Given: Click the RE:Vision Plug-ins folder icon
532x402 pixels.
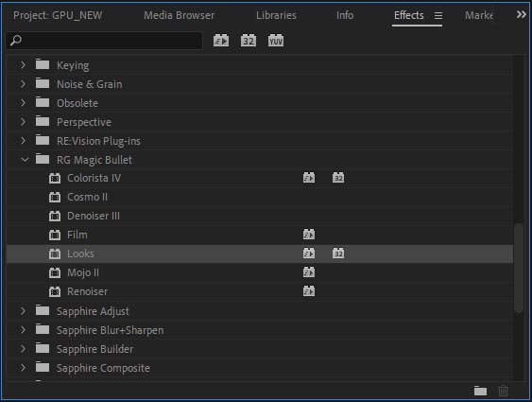Looking at the screenshot, I should pos(43,140).
